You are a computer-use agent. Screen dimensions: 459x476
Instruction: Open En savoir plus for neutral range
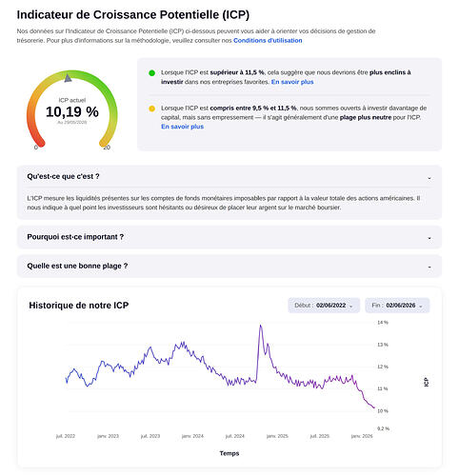pyautogui.click(x=182, y=127)
